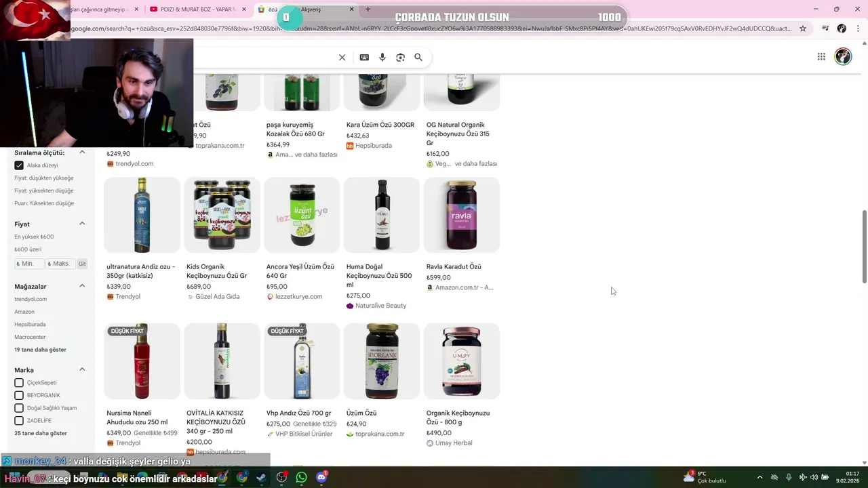The image size is (868, 488).
Task: Open Steam from the taskbar
Action: click(x=261, y=477)
